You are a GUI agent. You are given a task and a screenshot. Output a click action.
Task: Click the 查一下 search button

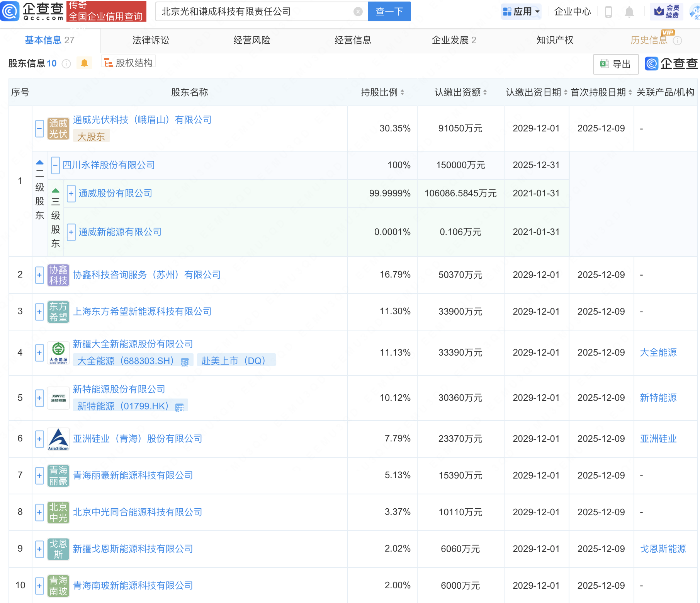pyautogui.click(x=389, y=11)
